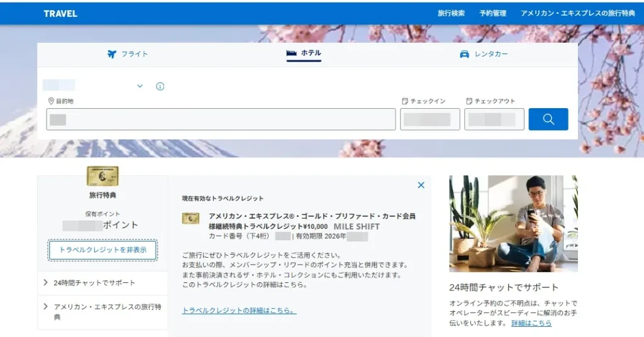Click the destination pin icon
644x337 pixels.
tap(51, 101)
